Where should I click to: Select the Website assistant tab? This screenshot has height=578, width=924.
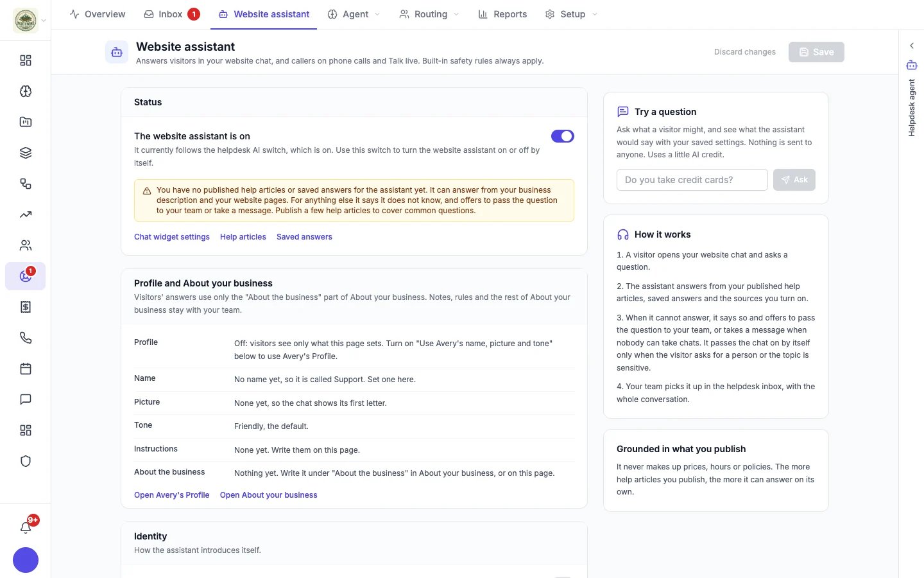(264, 14)
